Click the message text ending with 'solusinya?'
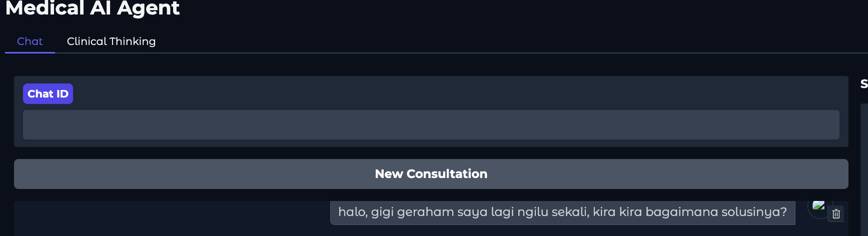The height and width of the screenshot is (236, 868). click(x=562, y=212)
